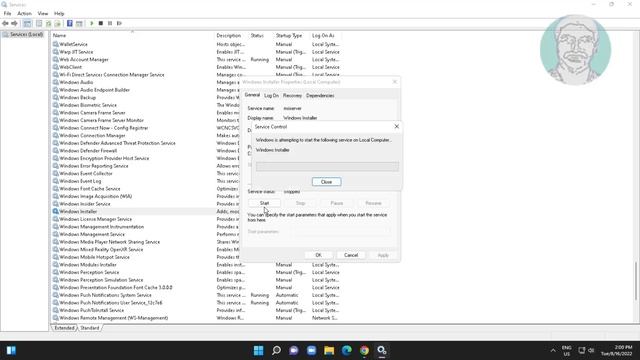The width and height of the screenshot is (640, 360).
Task: Click the Service Control progress bar
Action: tap(327, 166)
